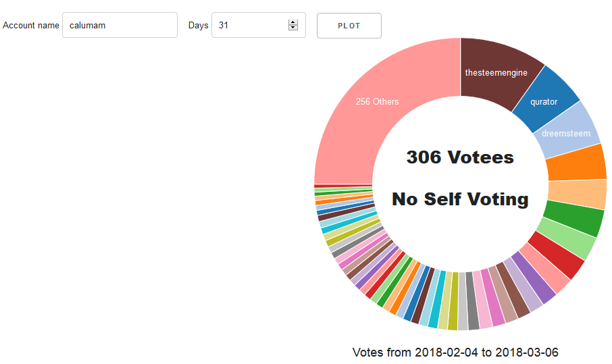Increase days with stepper up arrow

(x=293, y=22)
